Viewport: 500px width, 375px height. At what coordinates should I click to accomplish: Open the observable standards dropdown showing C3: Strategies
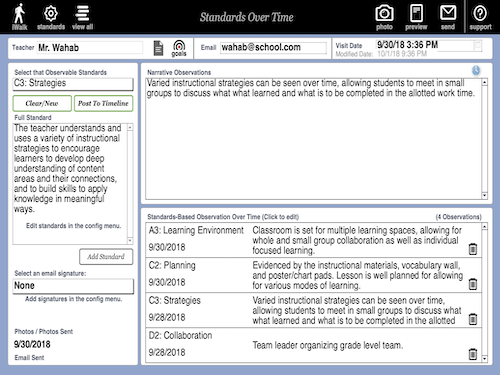pyautogui.click(x=73, y=84)
